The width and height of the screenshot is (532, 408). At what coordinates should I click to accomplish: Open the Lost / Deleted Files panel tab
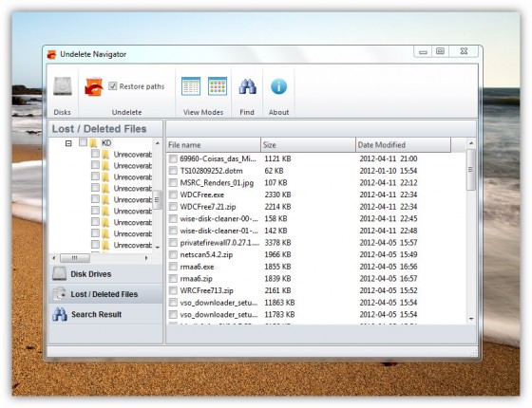pyautogui.click(x=105, y=294)
